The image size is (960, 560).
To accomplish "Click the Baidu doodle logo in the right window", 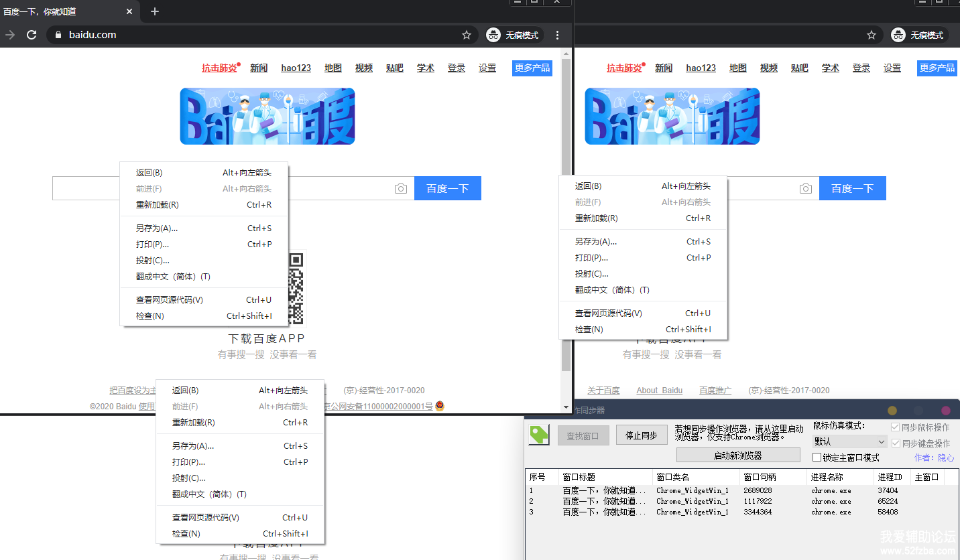I will [672, 116].
